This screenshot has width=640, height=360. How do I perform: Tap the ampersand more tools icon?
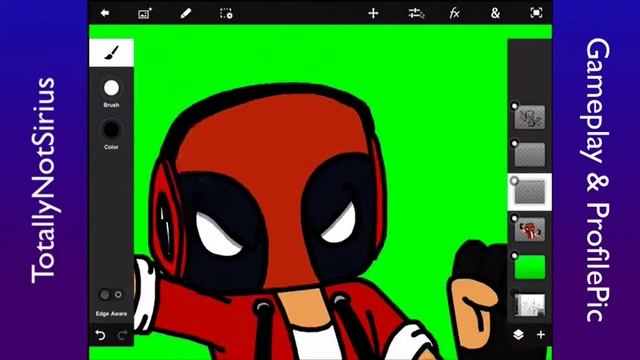[495, 13]
